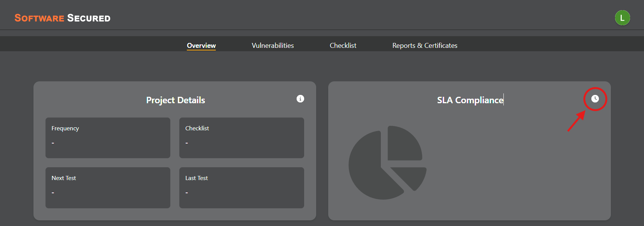Click the Software Secured logo
The width and height of the screenshot is (644, 226).
(x=62, y=18)
